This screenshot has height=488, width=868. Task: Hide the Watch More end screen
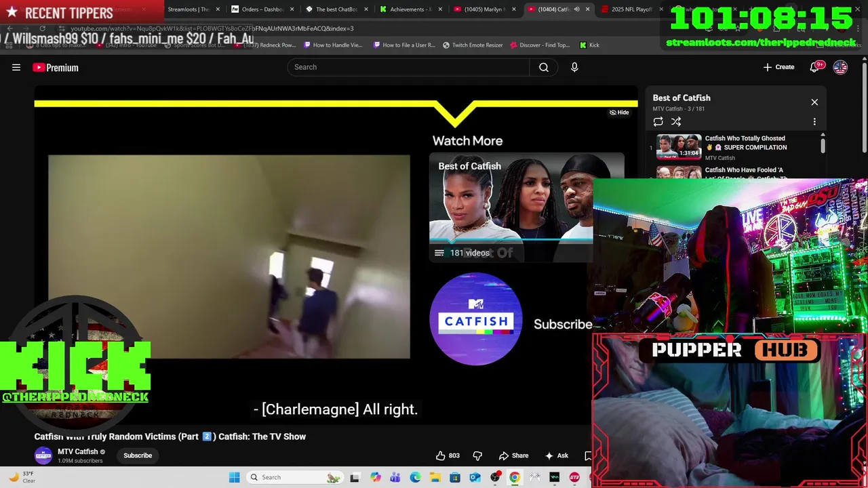click(x=619, y=113)
